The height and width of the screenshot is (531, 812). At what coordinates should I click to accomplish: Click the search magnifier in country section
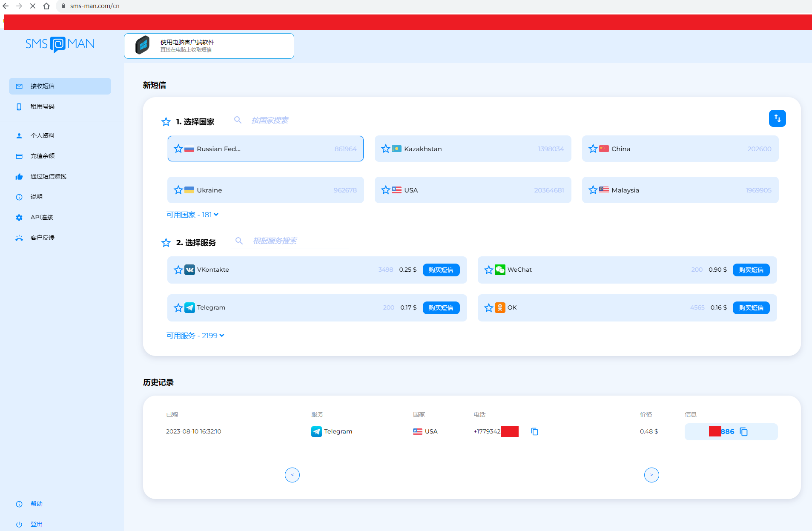(238, 121)
